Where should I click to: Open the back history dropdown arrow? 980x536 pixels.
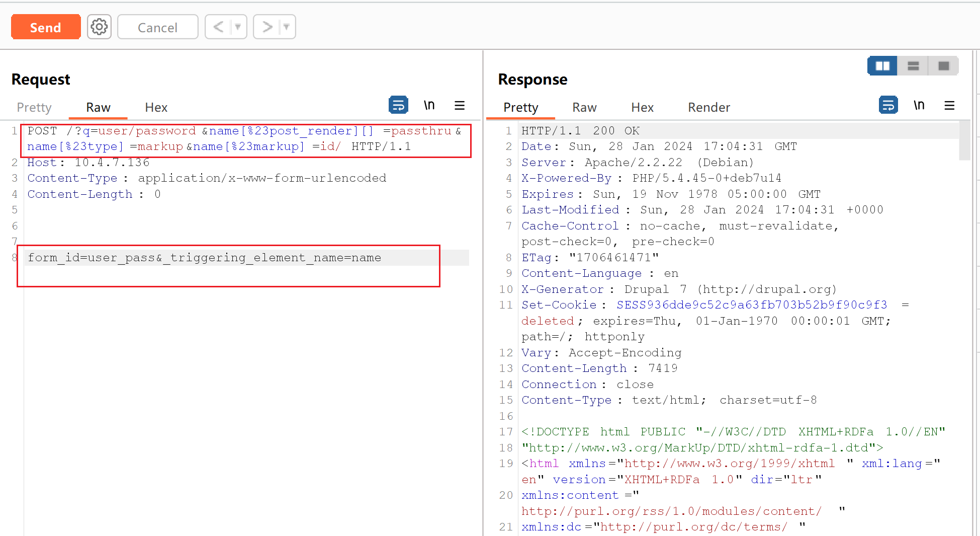[x=238, y=27]
